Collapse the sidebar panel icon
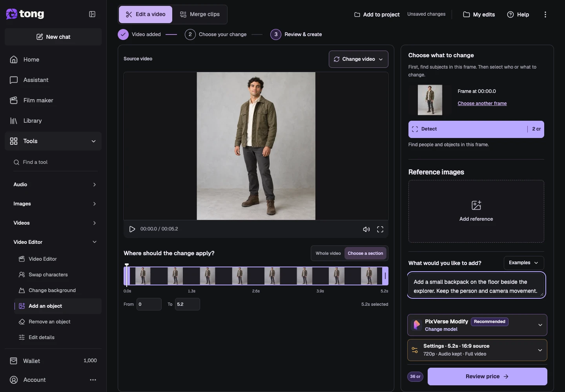Image resolution: width=565 pixels, height=392 pixels. [x=92, y=14]
